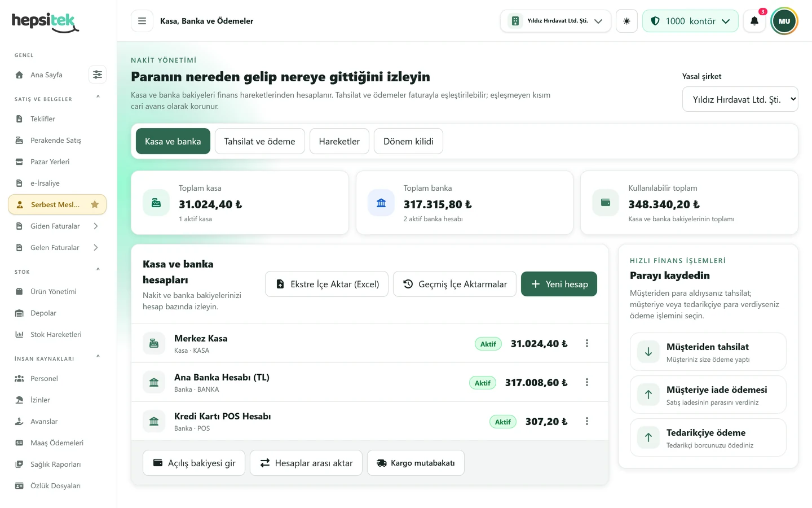Click Açılış bakiyesi gir button
812x508 pixels.
[x=193, y=463]
